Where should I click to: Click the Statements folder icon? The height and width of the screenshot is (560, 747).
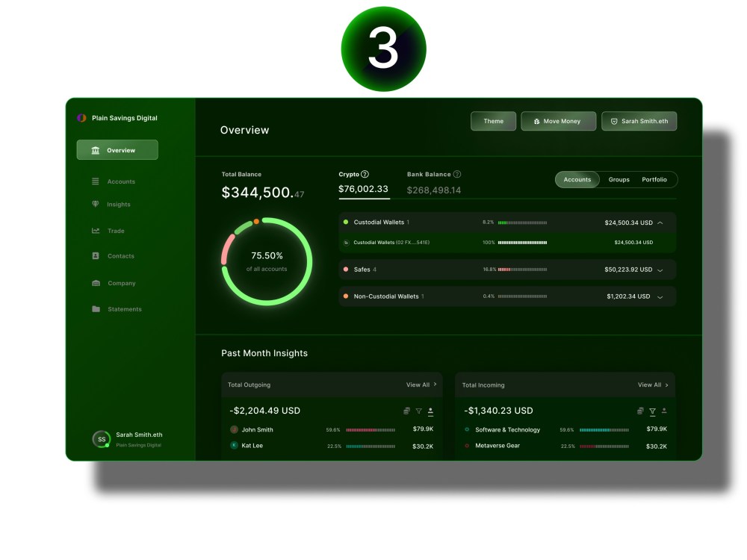click(x=96, y=308)
